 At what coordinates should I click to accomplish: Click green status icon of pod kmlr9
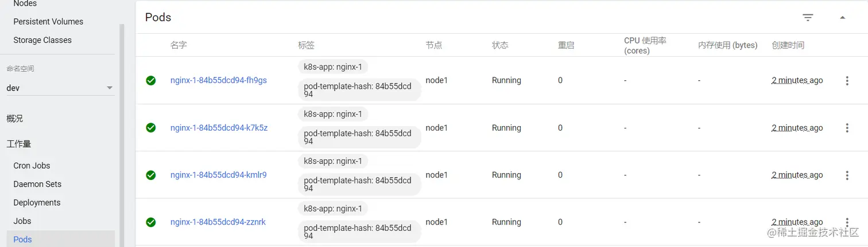150,175
